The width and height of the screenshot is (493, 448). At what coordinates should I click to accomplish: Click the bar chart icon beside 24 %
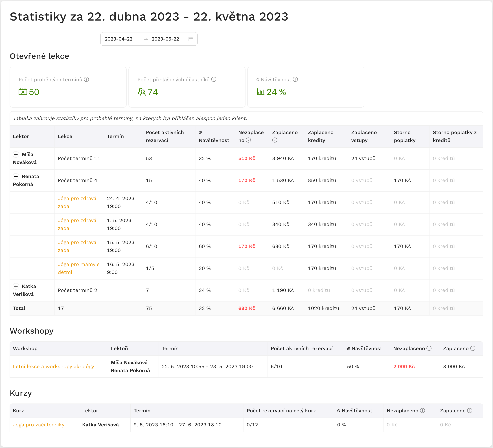[260, 92]
